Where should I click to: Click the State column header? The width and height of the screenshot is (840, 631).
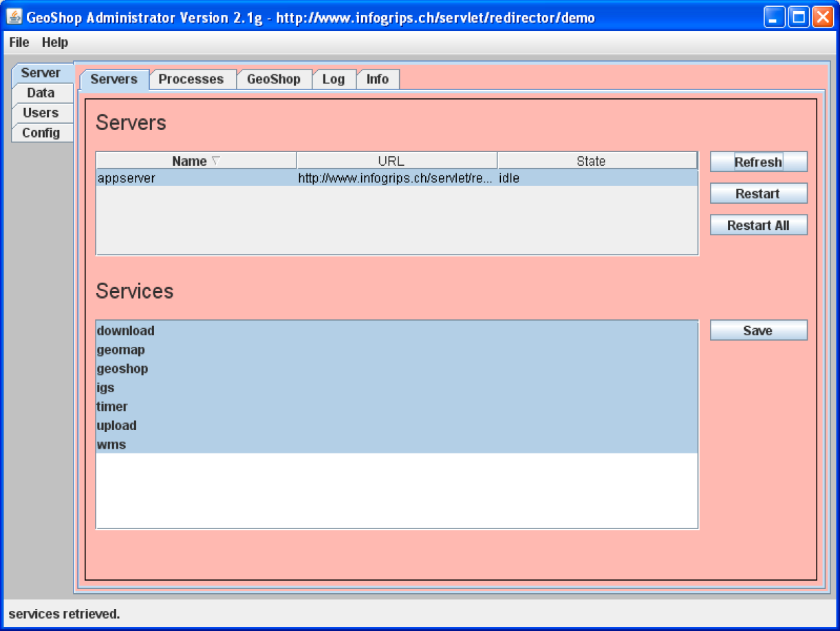coord(597,161)
